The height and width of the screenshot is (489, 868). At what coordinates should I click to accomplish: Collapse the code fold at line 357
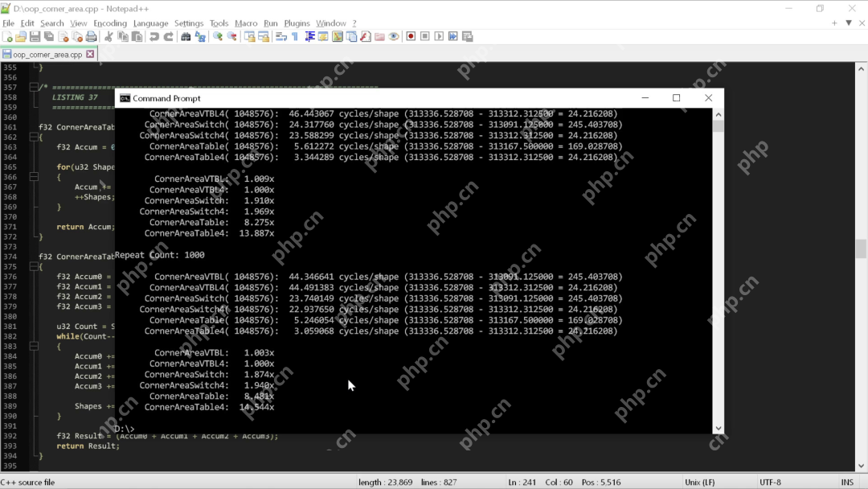[34, 87]
